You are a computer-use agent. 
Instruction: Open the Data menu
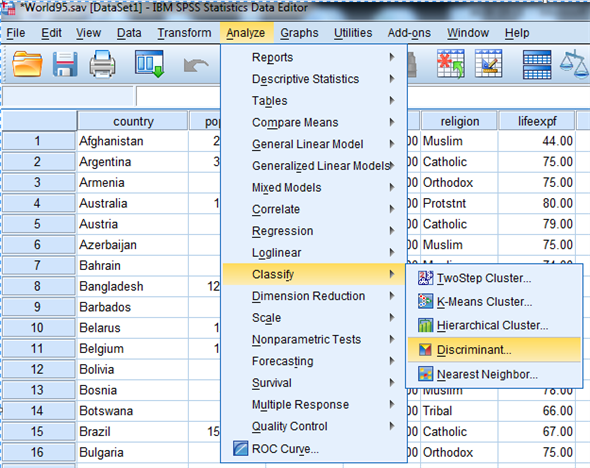[129, 33]
